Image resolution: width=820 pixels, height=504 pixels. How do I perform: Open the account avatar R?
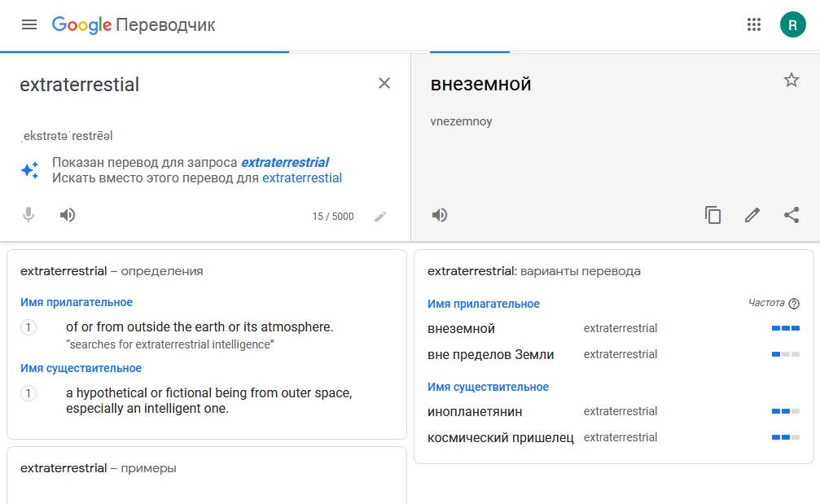tap(793, 24)
